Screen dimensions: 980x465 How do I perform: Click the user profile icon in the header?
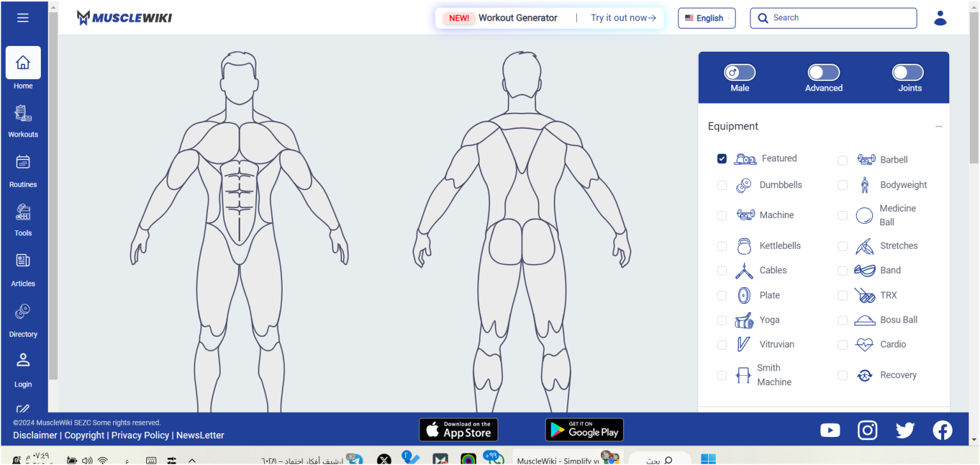click(940, 18)
